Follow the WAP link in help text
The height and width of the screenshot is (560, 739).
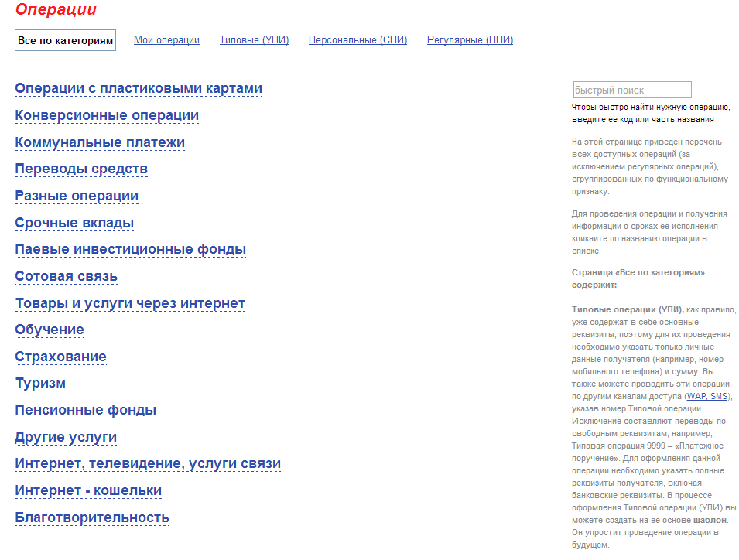coord(696,396)
